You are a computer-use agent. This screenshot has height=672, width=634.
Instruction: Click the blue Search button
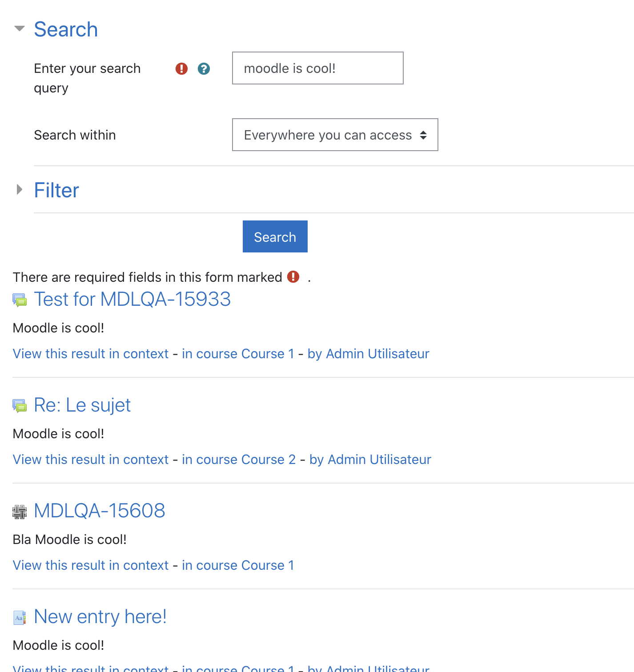coord(275,236)
